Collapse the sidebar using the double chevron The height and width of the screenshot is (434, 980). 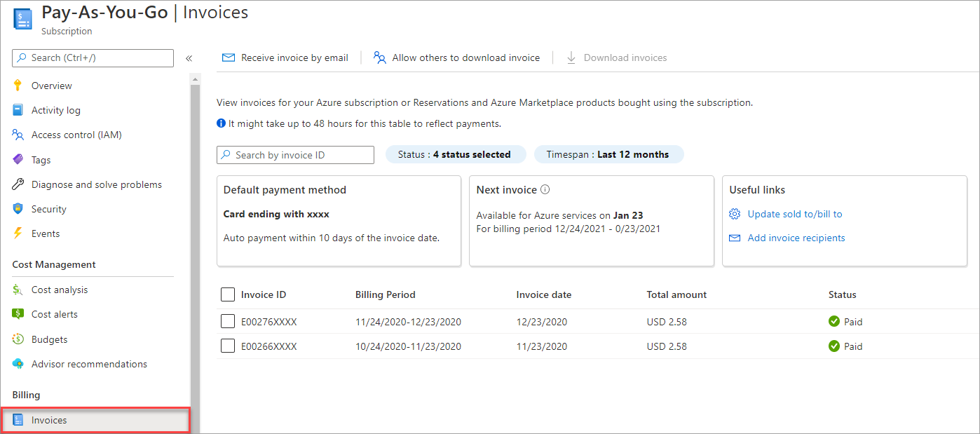click(189, 58)
